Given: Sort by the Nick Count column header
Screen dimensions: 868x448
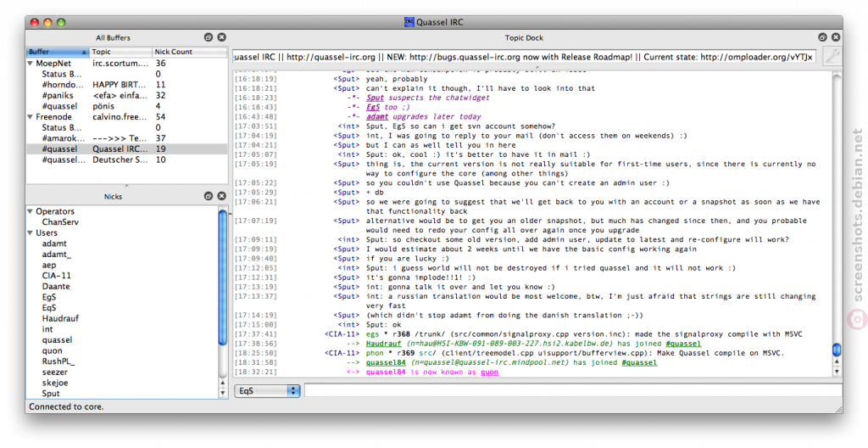Looking at the screenshot, I should coord(189,52).
